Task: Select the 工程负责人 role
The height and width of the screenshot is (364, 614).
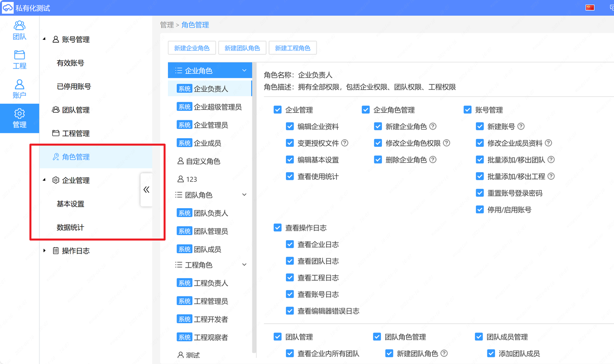Action: click(210, 283)
